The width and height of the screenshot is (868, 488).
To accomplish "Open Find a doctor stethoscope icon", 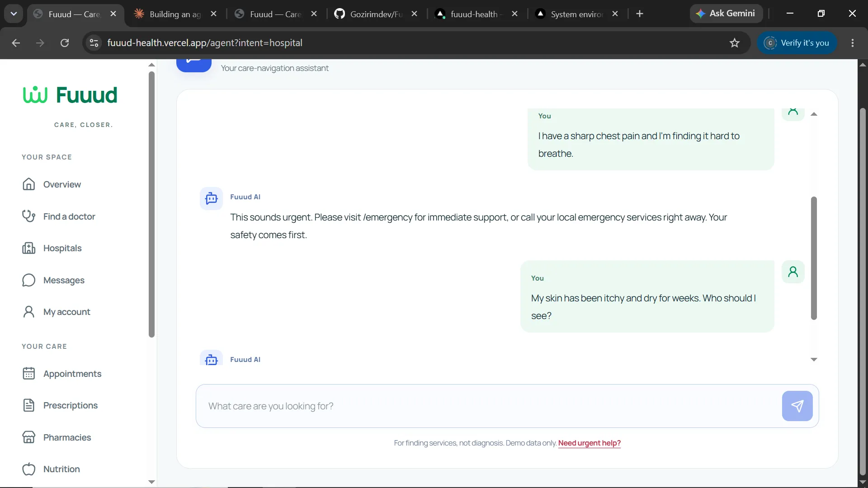I will 29,216.
